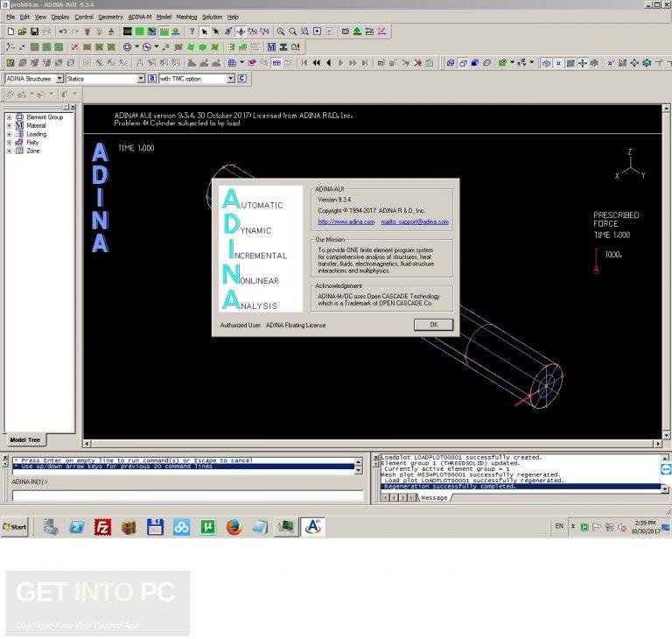
Task: Click the last step skip-to-end icon
Action: [x=365, y=63]
